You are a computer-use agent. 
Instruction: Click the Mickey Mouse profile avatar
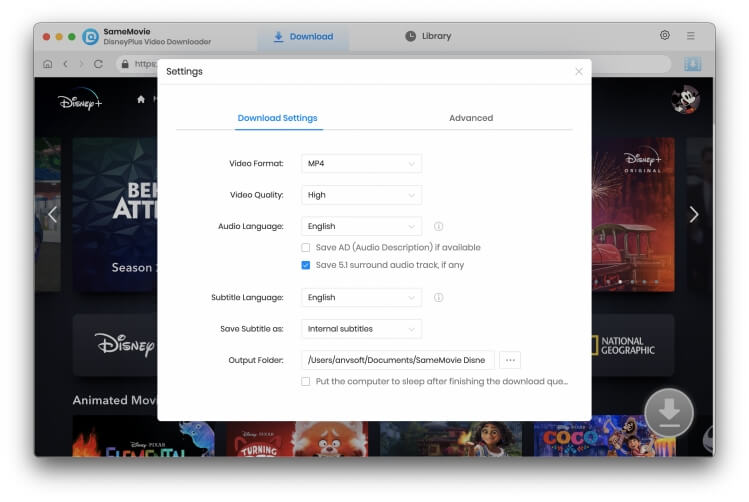pos(685,99)
